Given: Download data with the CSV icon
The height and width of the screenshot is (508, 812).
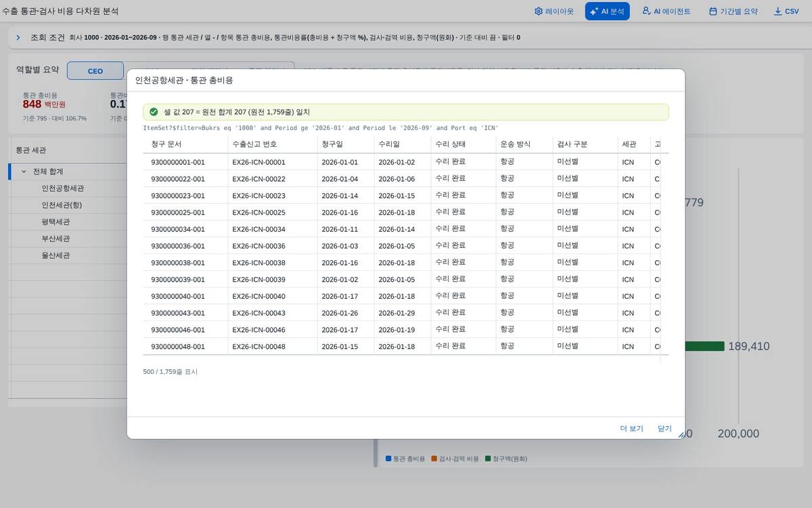Looking at the screenshot, I should pos(777,12).
